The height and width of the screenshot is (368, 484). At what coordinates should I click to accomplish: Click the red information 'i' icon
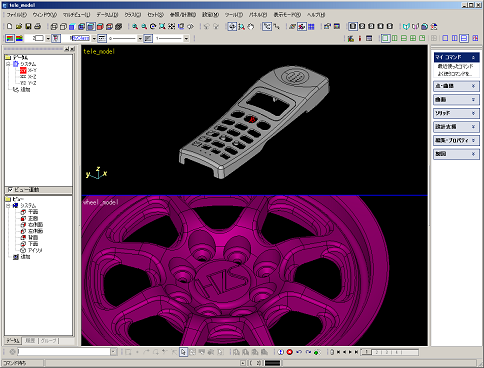(360, 39)
